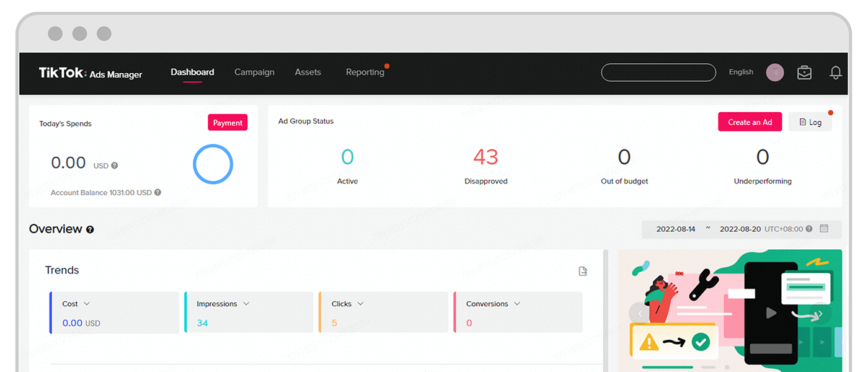Click the Trends export report icon
Viewport: 868px width, 372px height.
click(582, 271)
